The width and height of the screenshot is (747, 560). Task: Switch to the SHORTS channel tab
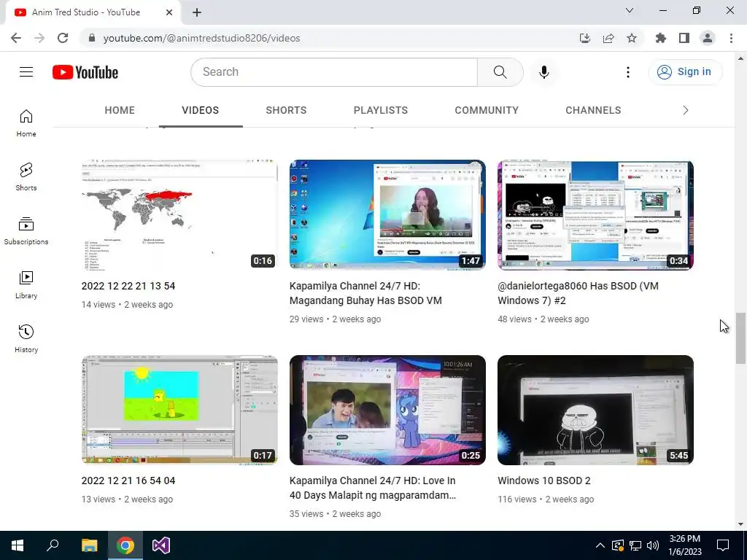coord(286,110)
